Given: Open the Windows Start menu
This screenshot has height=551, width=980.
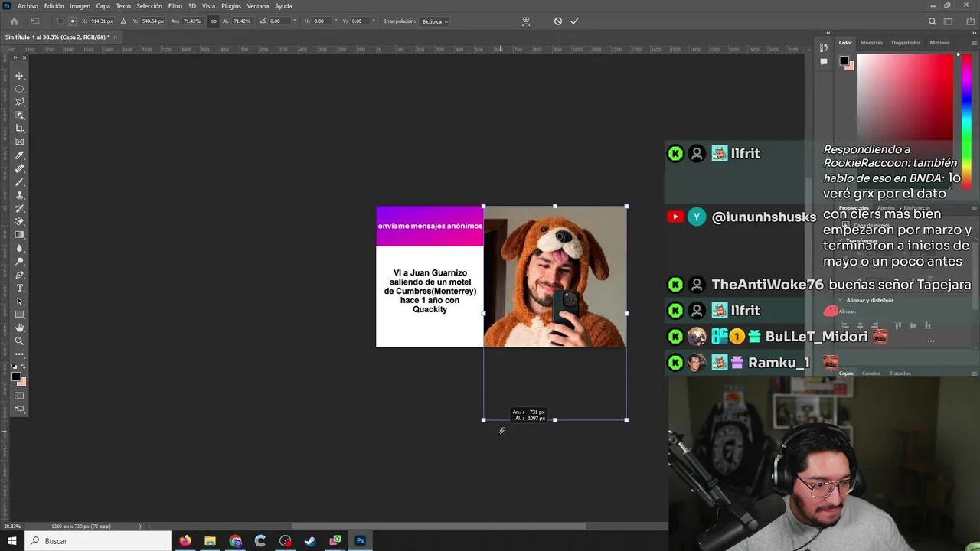Looking at the screenshot, I should pyautogui.click(x=11, y=541).
